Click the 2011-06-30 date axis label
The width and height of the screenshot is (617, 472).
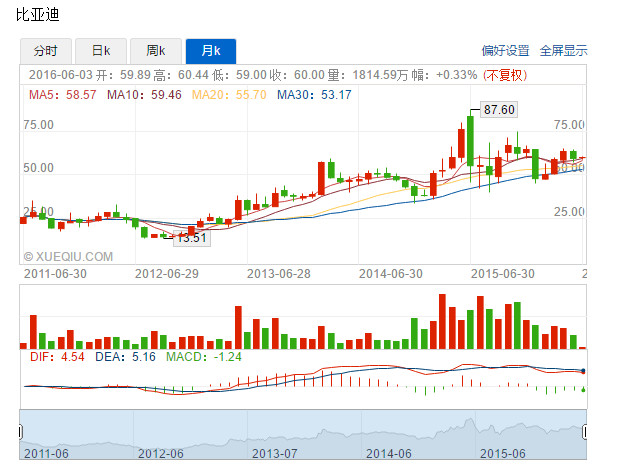[x=55, y=274]
